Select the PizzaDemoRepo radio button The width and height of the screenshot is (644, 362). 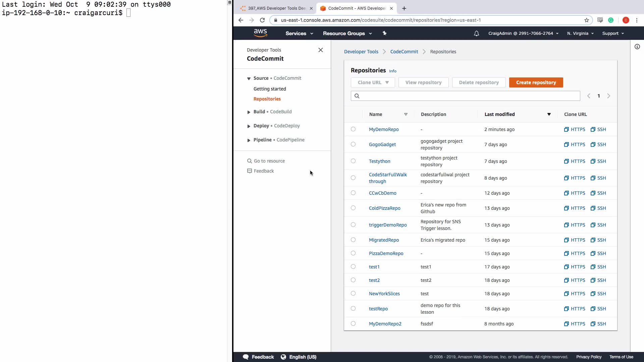pyautogui.click(x=353, y=253)
